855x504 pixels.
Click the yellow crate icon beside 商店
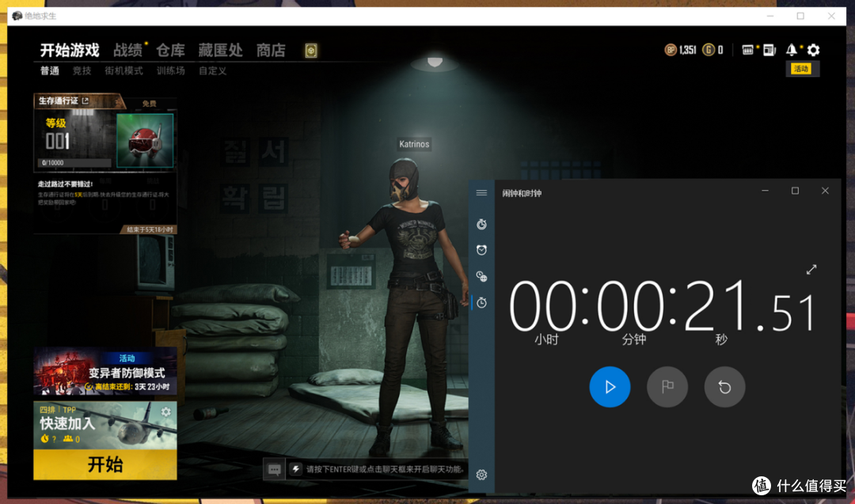tap(311, 51)
